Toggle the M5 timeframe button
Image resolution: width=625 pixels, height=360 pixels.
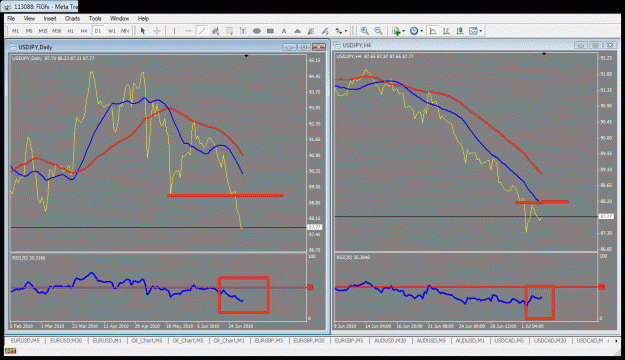29,31
